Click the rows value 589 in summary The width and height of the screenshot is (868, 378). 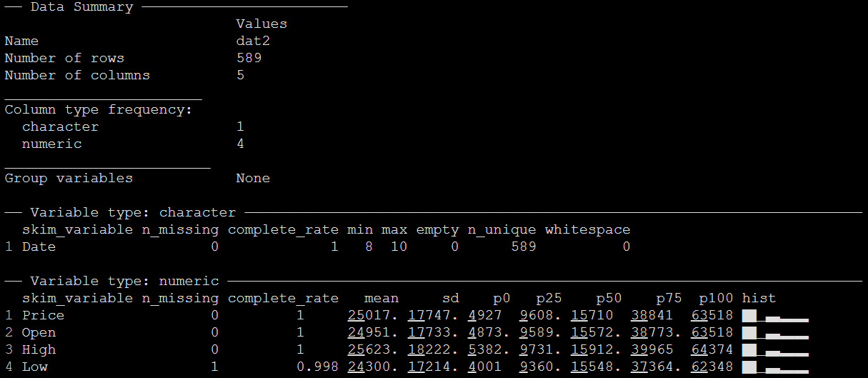click(249, 59)
